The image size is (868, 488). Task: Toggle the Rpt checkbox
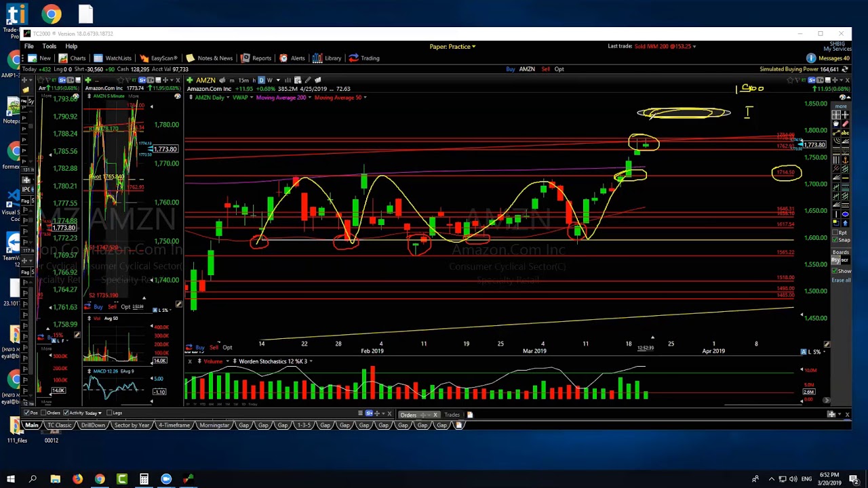pyautogui.click(x=835, y=232)
